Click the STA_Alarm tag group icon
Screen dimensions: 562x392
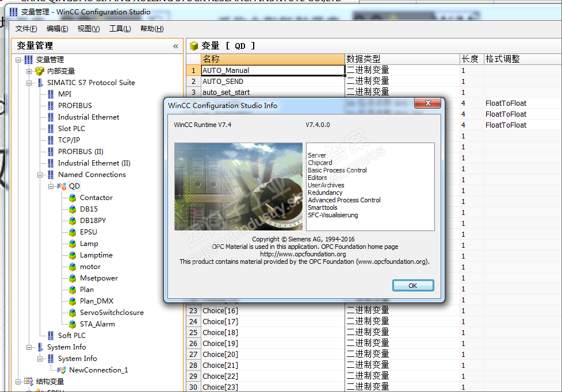tap(72, 324)
